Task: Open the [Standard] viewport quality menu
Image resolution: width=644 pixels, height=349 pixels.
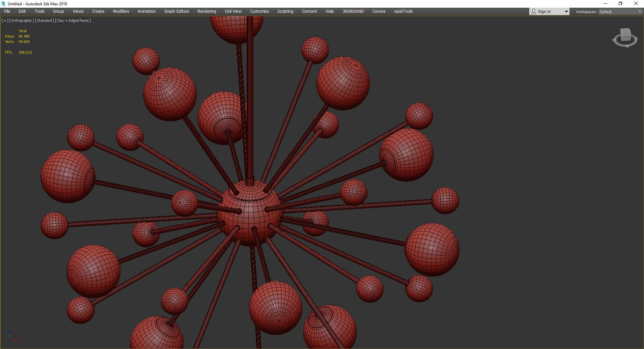Action: tap(45, 20)
